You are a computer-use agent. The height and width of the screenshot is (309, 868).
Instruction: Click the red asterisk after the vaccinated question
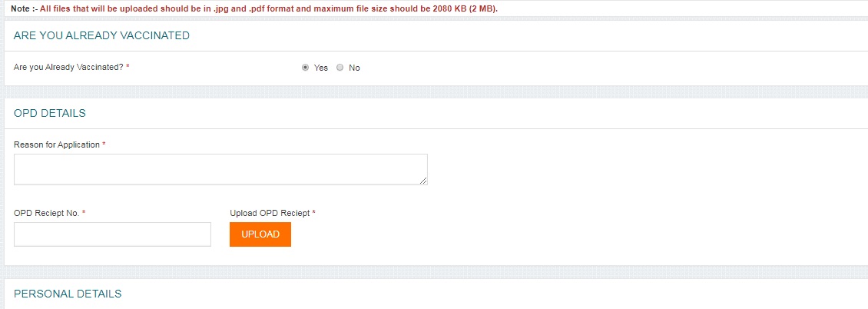[128, 67]
